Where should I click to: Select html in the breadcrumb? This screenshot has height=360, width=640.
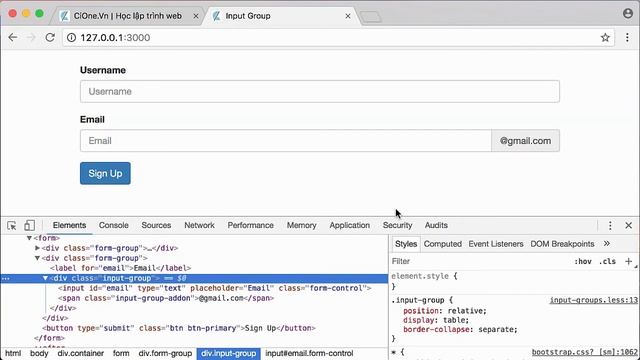click(x=13, y=353)
